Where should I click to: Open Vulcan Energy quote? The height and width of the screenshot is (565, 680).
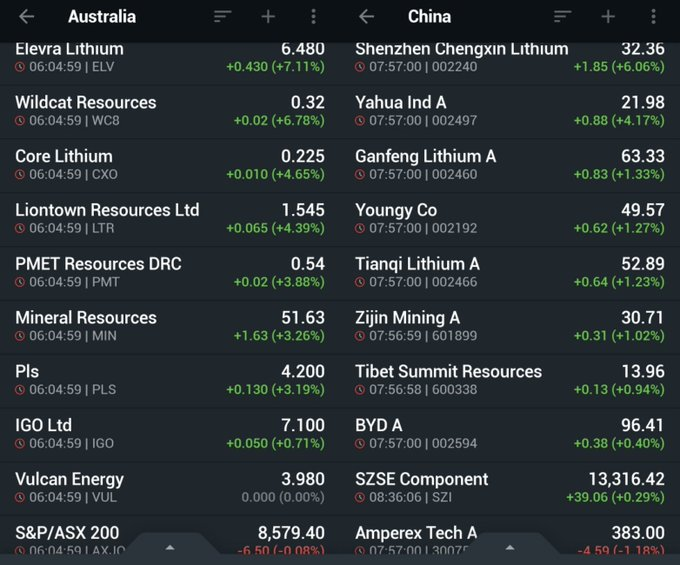[170, 488]
